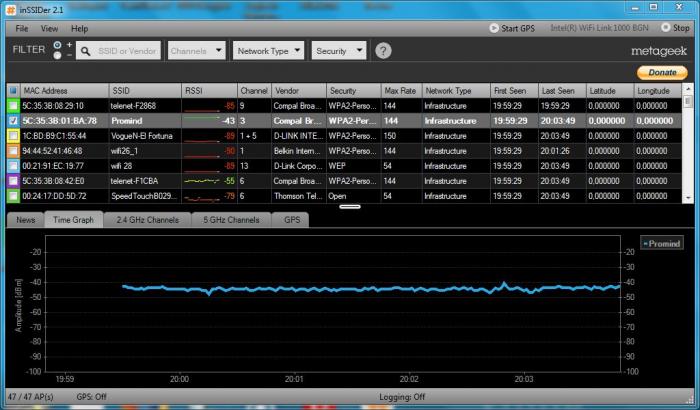Sort by Network Type column header
The width and height of the screenshot is (700, 410).
[456, 91]
